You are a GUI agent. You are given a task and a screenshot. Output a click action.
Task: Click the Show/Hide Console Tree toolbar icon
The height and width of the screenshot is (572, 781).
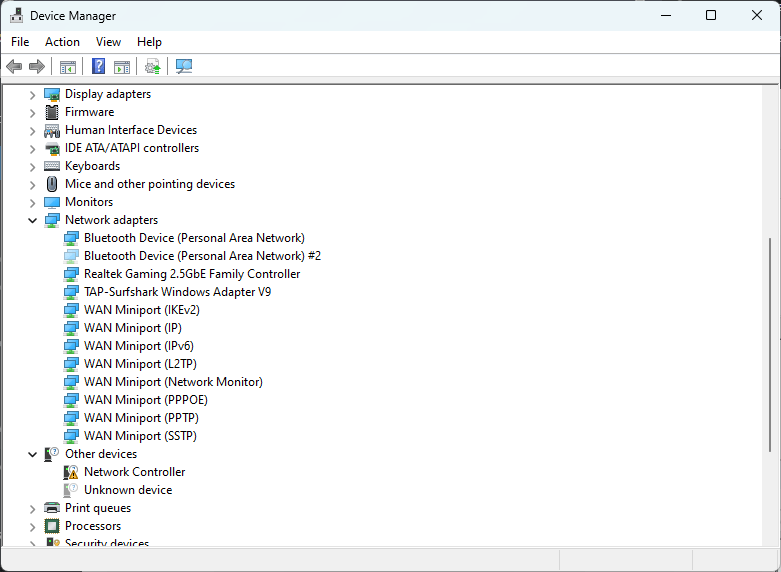click(68, 66)
